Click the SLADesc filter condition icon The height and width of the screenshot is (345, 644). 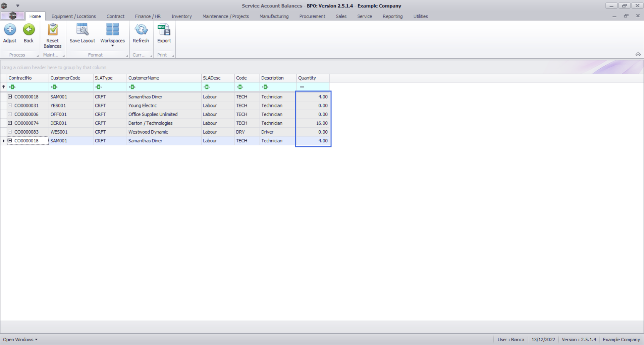coord(207,87)
